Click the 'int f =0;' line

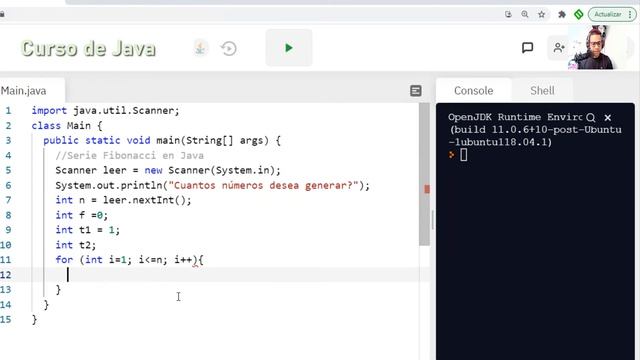82,215
